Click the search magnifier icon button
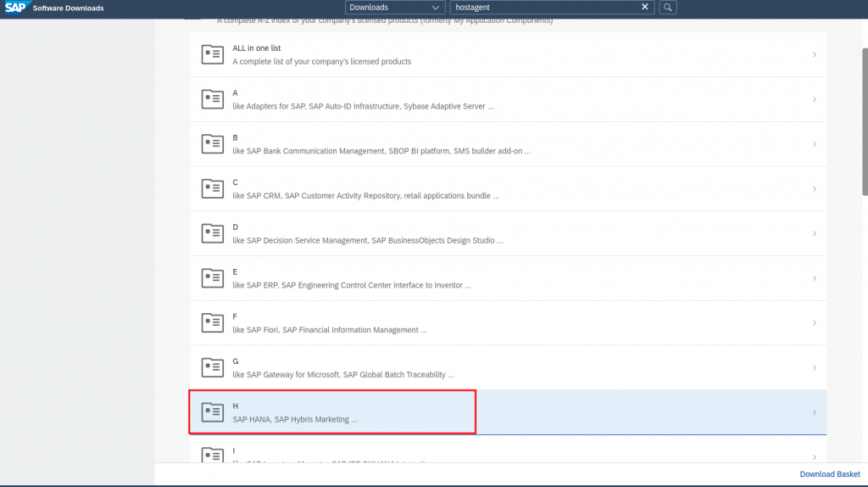This screenshot has height=487, width=868. click(668, 8)
